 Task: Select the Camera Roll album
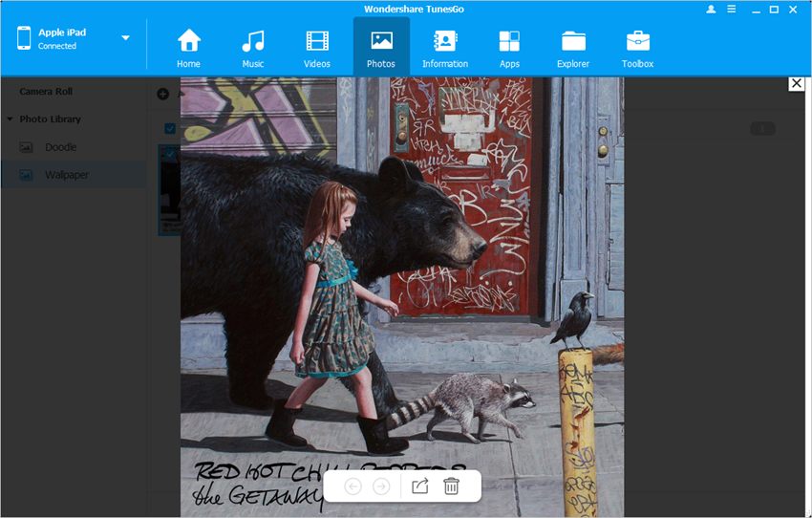[46, 92]
